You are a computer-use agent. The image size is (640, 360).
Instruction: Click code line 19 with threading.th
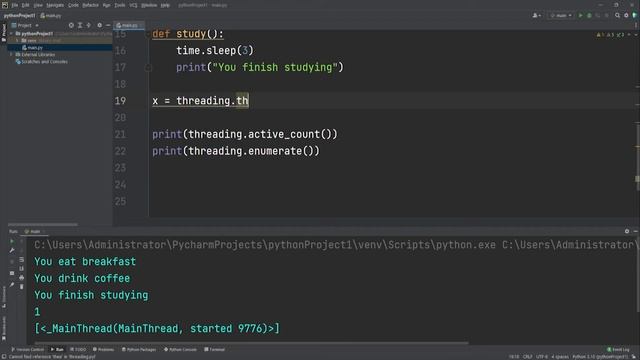tap(200, 101)
